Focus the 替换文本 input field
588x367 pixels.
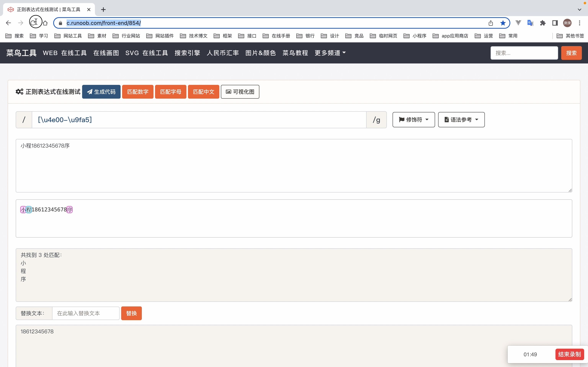[86, 313]
